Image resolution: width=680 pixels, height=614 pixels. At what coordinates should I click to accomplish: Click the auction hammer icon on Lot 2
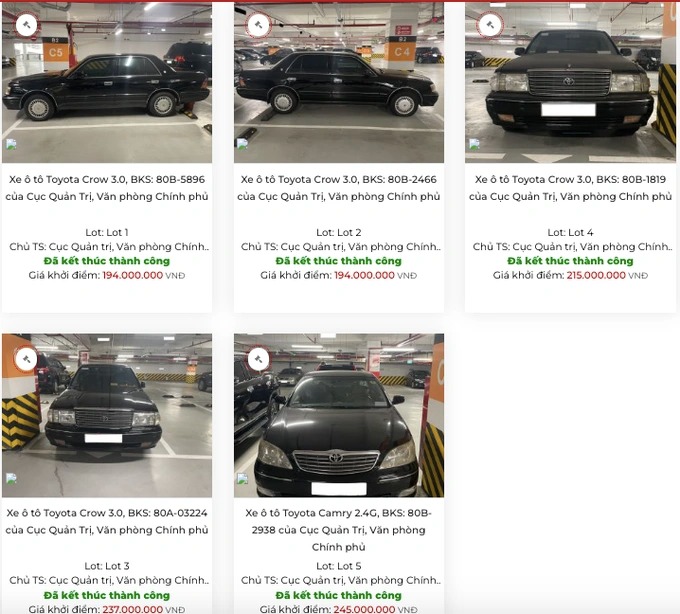pyautogui.click(x=258, y=25)
